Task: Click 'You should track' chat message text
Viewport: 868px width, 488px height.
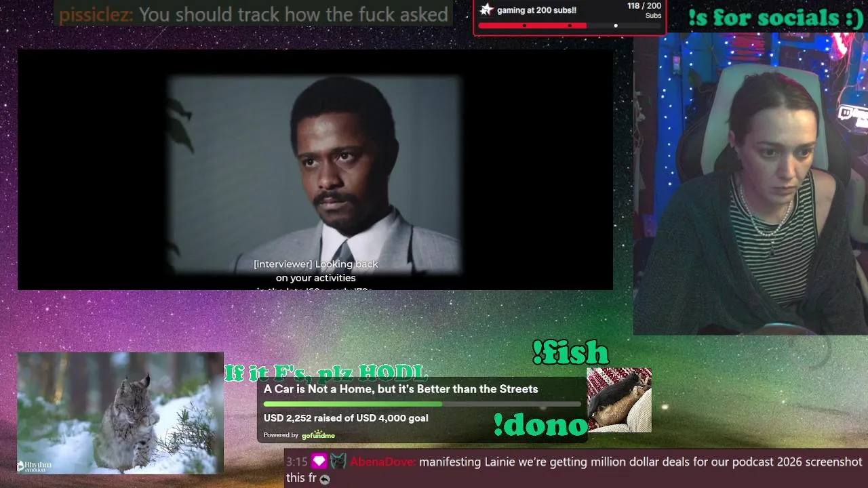Action: coord(294,14)
